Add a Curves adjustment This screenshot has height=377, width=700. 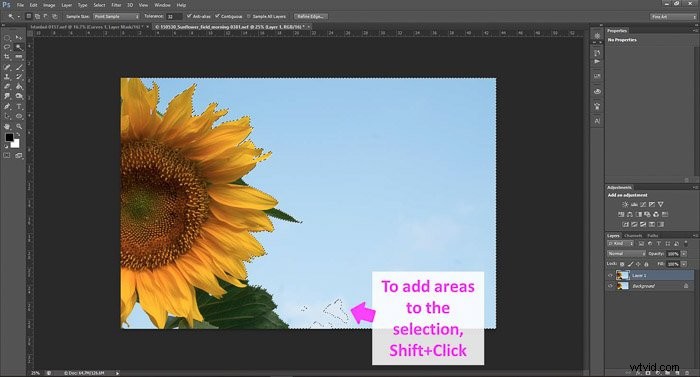click(x=643, y=204)
